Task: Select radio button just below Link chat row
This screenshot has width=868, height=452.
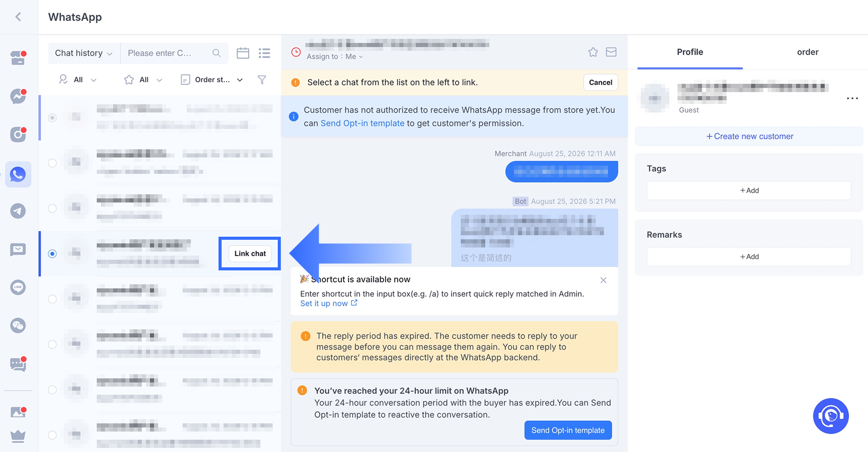Action: click(52, 299)
